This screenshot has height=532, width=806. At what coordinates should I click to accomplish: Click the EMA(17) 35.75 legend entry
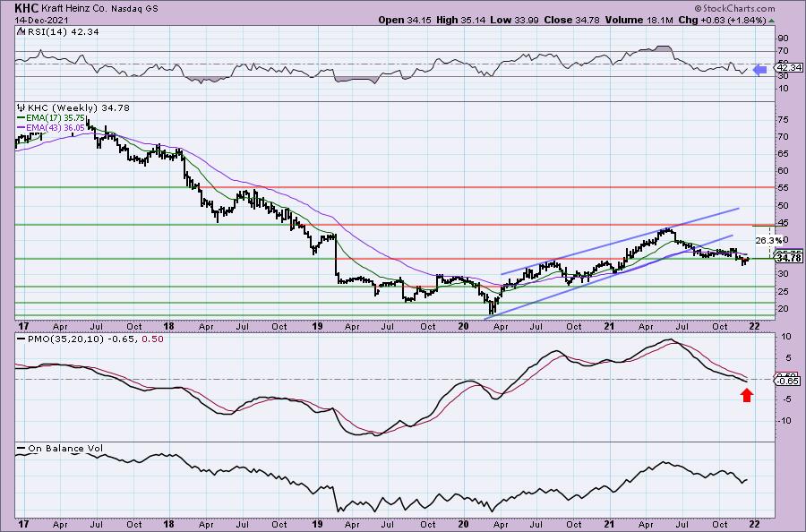(x=50, y=117)
